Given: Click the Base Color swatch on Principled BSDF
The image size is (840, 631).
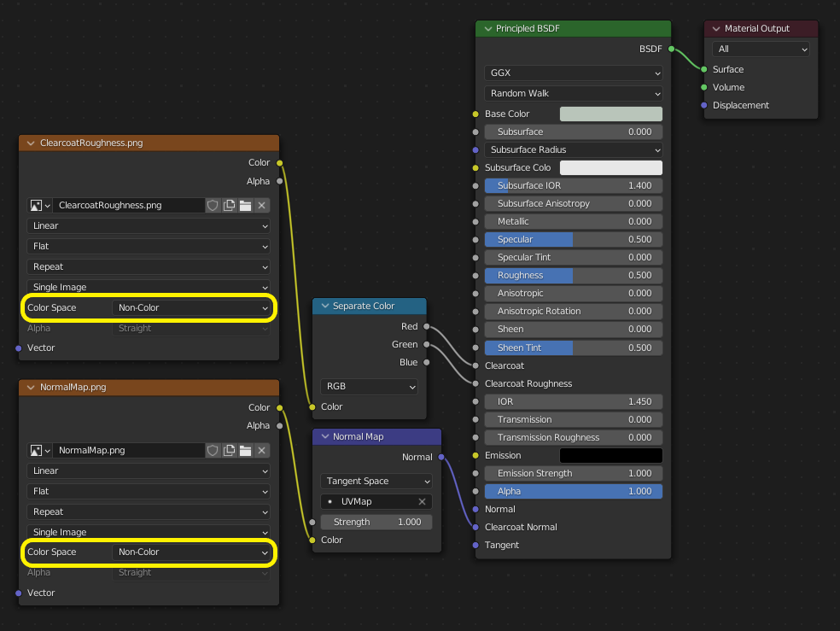Looking at the screenshot, I should tap(611, 114).
